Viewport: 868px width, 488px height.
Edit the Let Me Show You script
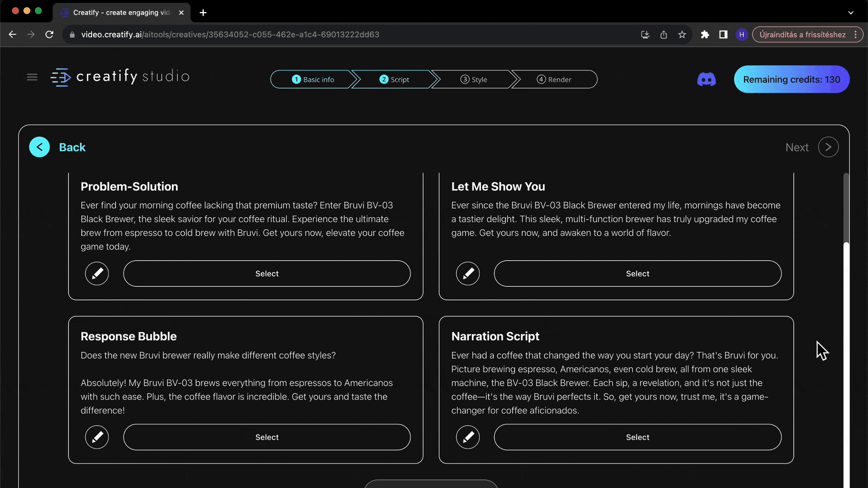pos(468,273)
